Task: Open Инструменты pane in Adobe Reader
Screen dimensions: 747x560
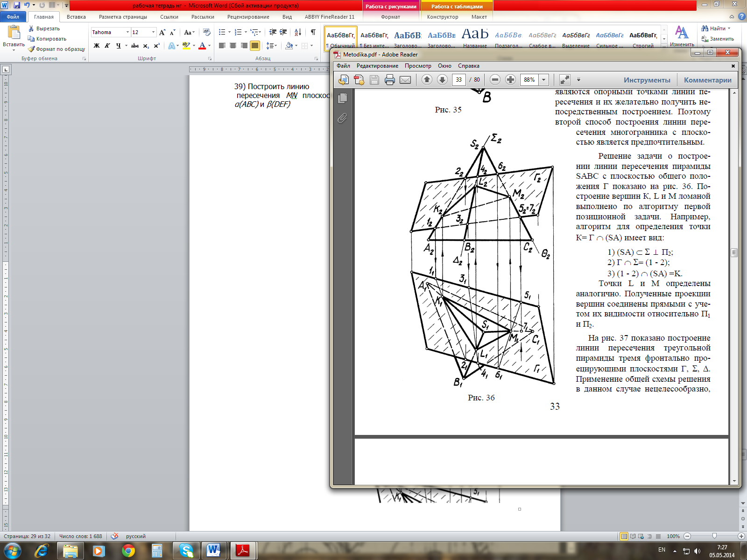Action: tap(647, 80)
